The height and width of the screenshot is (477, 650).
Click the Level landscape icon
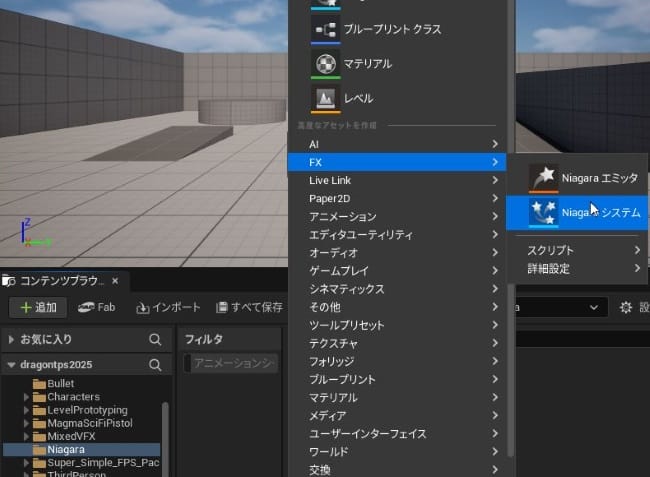click(x=325, y=99)
